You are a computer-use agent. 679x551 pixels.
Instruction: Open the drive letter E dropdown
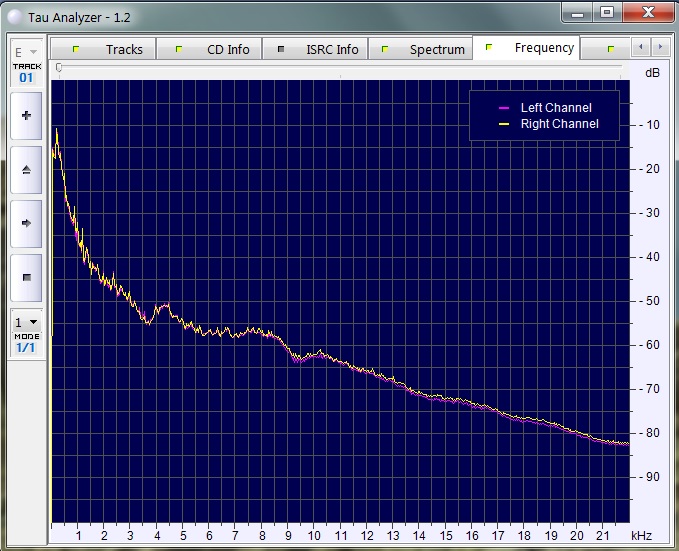[x=25, y=52]
